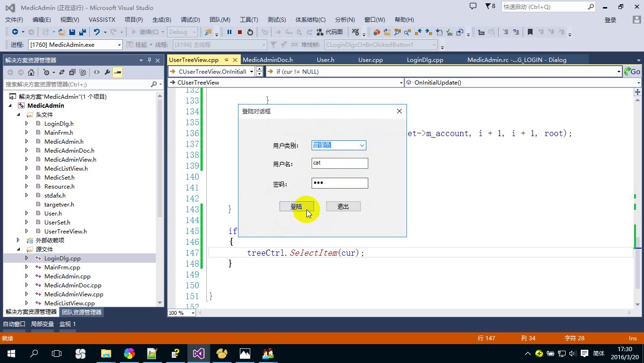644x363 pixels.
Task: Click the Save All icon in the toolbar
Action: [x=82, y=32]
